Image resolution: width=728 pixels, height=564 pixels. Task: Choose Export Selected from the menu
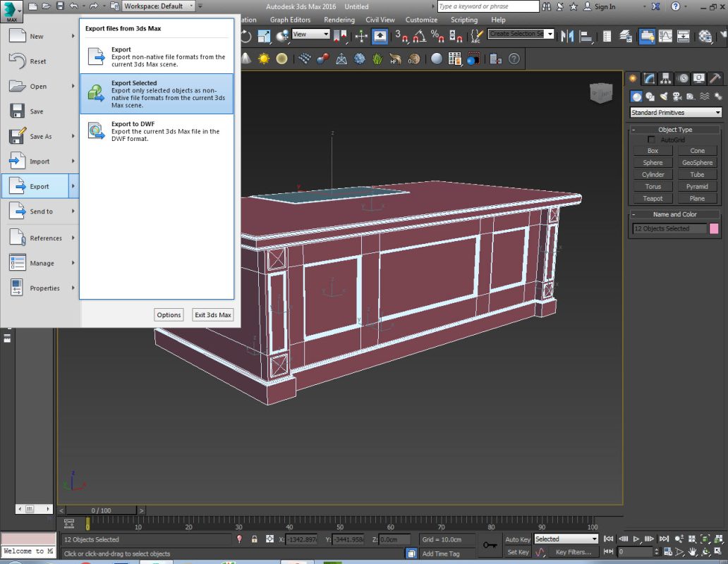tap(157, 94)
